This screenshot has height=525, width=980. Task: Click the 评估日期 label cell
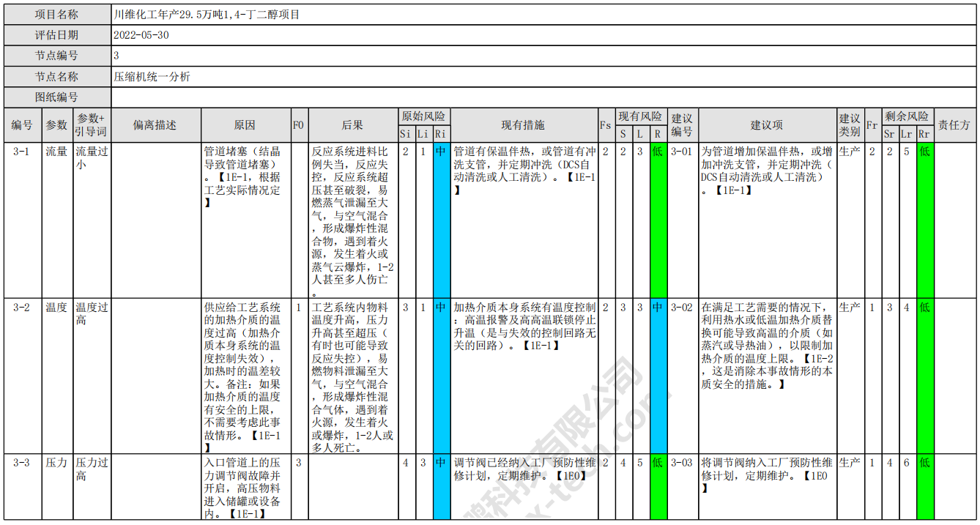(x=58, y=35)
